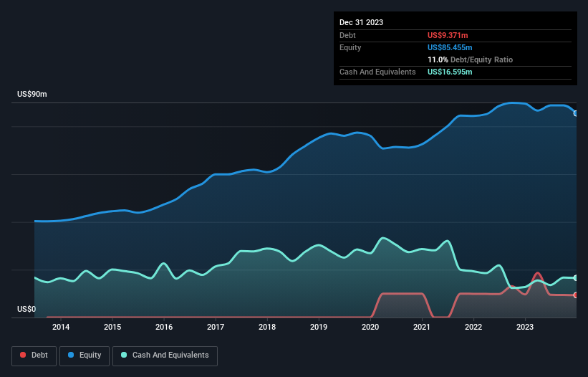Viewport: 588px width, 377px height.
Task: Click the 11.0% Debt/Equity Ratio text
Action: (471, 59)
